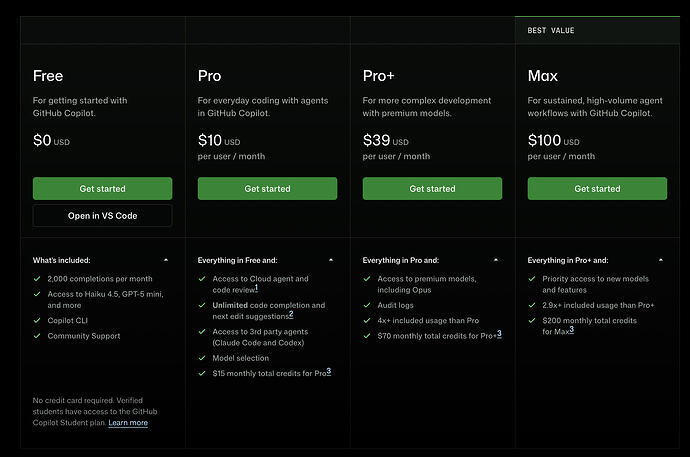Click Get started under the Max plan
The width and height of the screenshot is (690, 457).
tap(597, 189)
